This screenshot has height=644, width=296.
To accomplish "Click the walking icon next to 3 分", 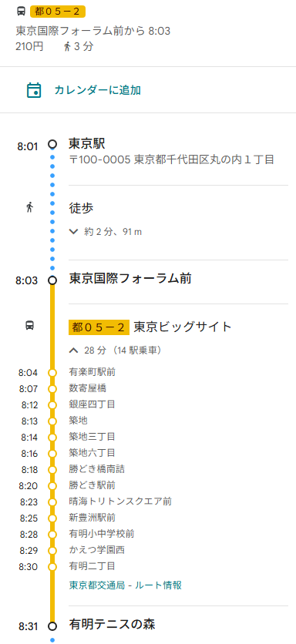I will coord(67,47).
